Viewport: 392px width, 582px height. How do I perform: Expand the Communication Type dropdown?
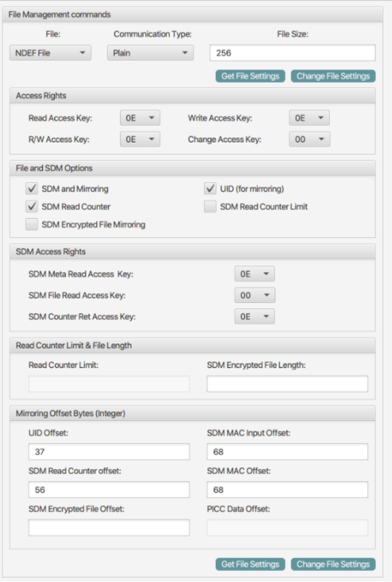(x=150, y=53)
